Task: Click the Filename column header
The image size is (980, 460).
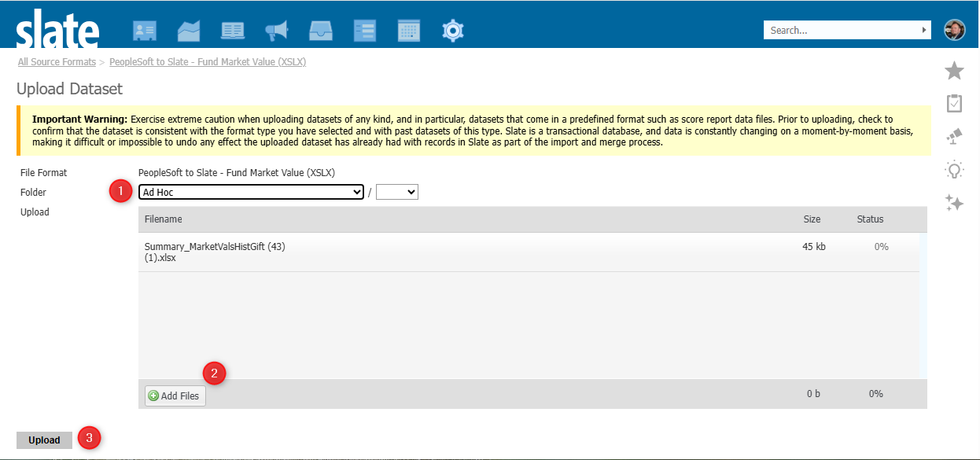Action: pyautogui.click(x=164, y=219)
